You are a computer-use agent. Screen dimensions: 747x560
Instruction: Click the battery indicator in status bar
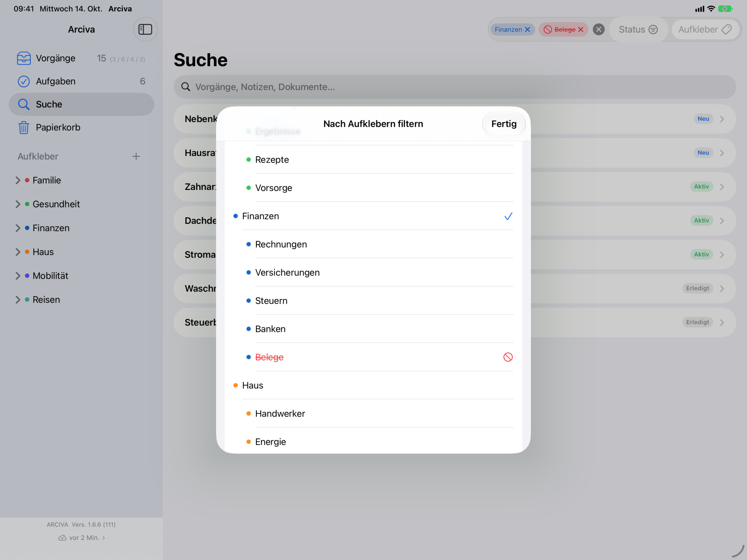pos(725,9)
